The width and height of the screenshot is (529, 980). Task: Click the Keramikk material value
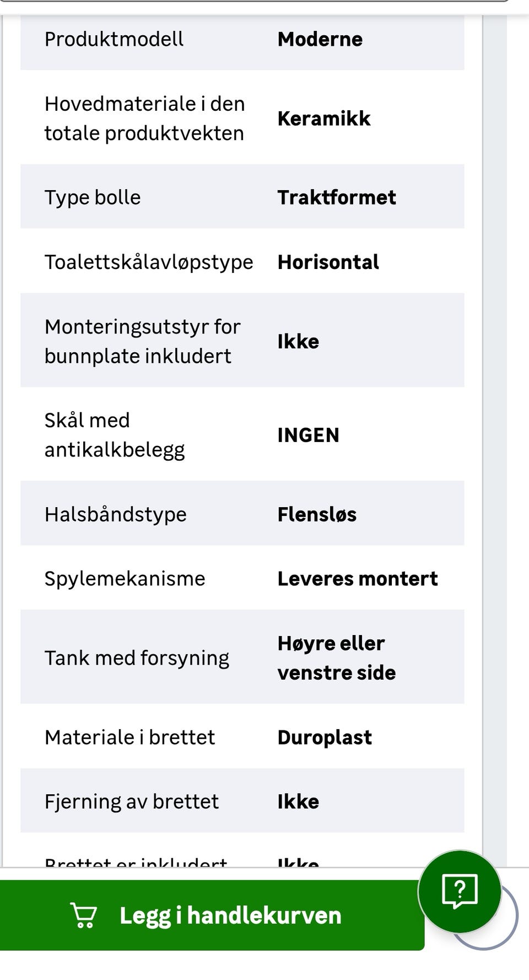click(324, 119)
